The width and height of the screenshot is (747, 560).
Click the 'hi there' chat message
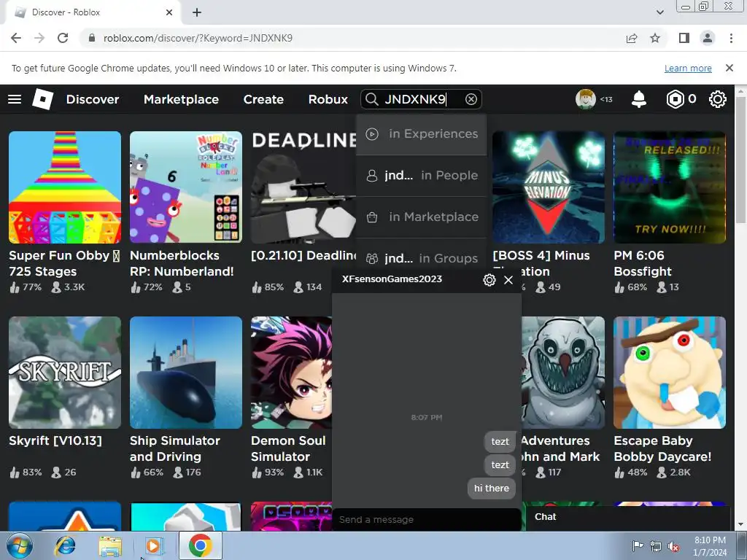tap(491, 489)
